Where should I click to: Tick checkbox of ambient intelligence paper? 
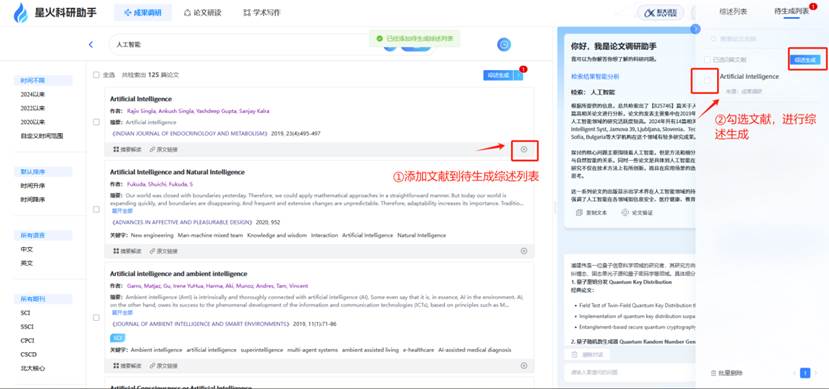[x=96, y=318]
